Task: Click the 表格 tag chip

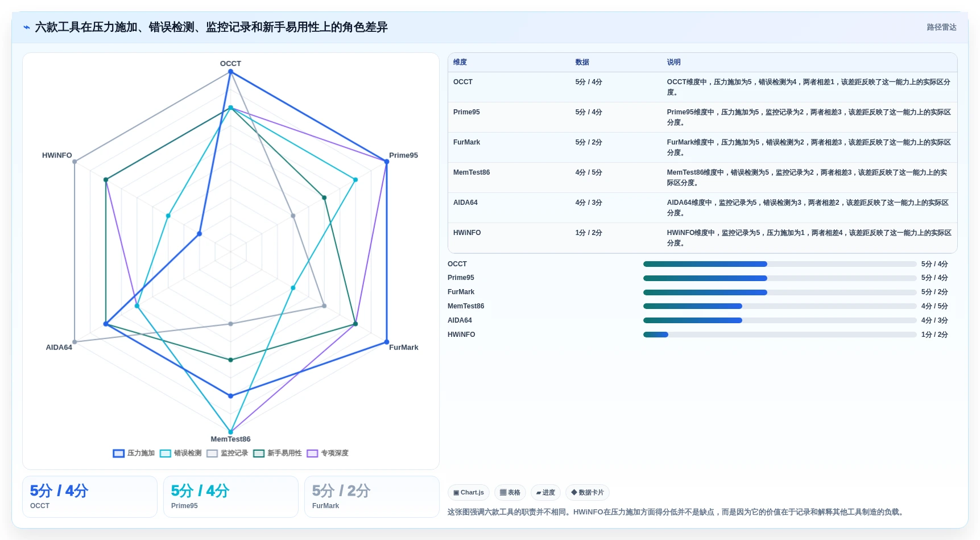Action: pos(510,493)
